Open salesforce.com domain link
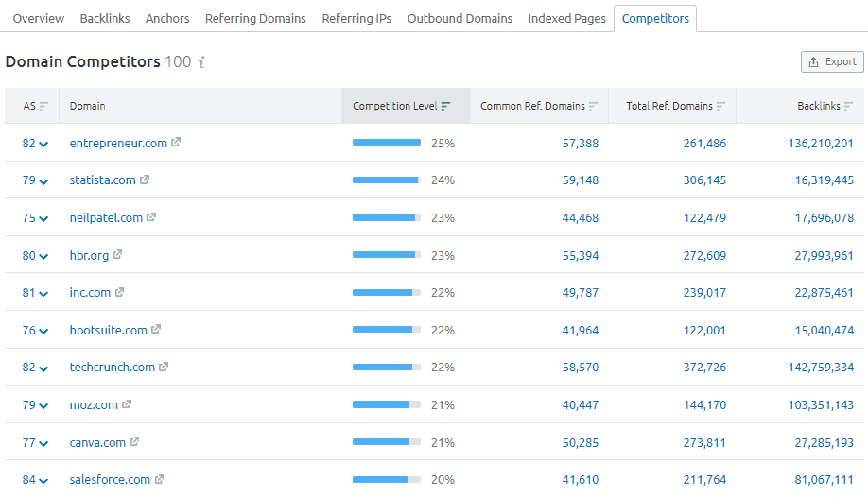The width and height of the screenshot is (868, 497). pos(111,480)
